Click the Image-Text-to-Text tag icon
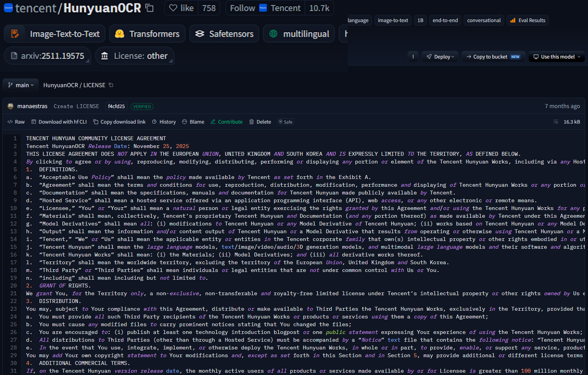 point(15,34)
